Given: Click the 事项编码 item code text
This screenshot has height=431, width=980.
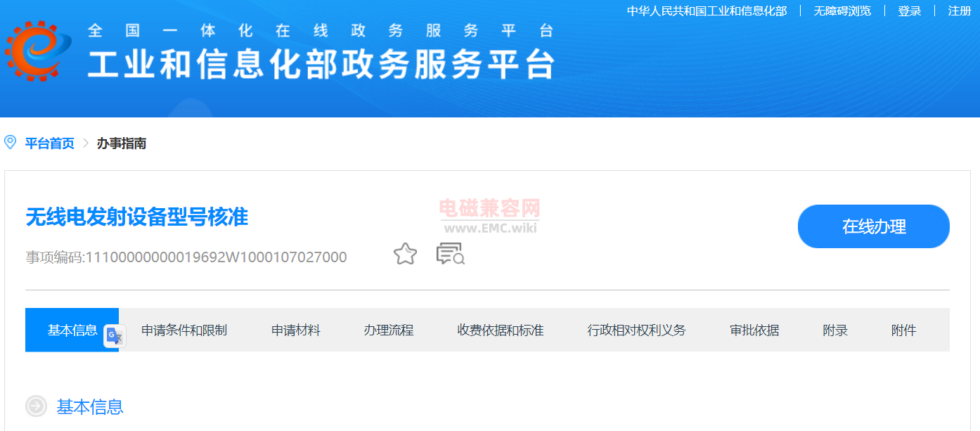Looking at the screenshot, I should (x=186, y=257).
